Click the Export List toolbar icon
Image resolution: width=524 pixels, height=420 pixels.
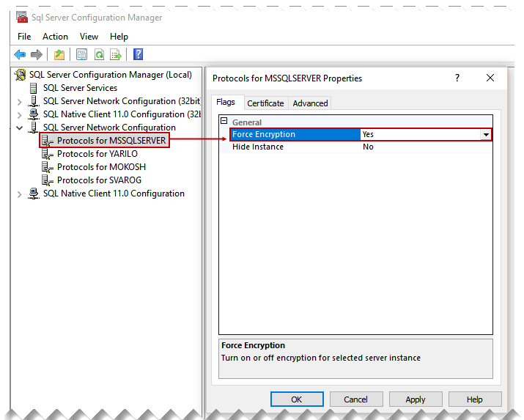click(116, 54)
